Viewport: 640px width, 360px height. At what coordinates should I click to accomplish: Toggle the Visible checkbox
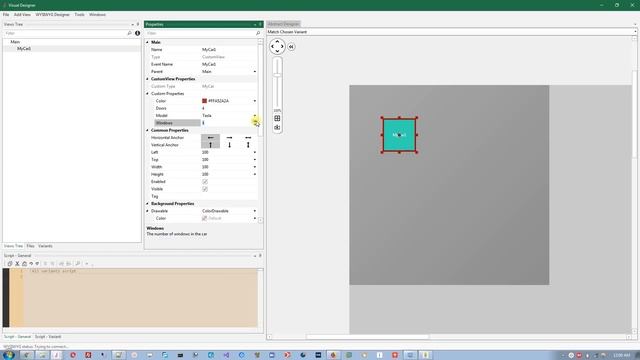(205, 189)
